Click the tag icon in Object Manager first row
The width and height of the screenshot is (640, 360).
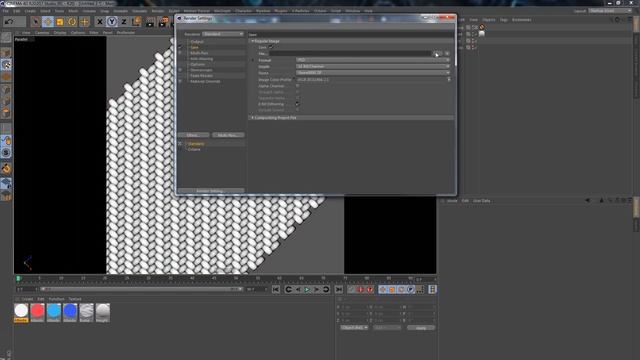[482, 27]
